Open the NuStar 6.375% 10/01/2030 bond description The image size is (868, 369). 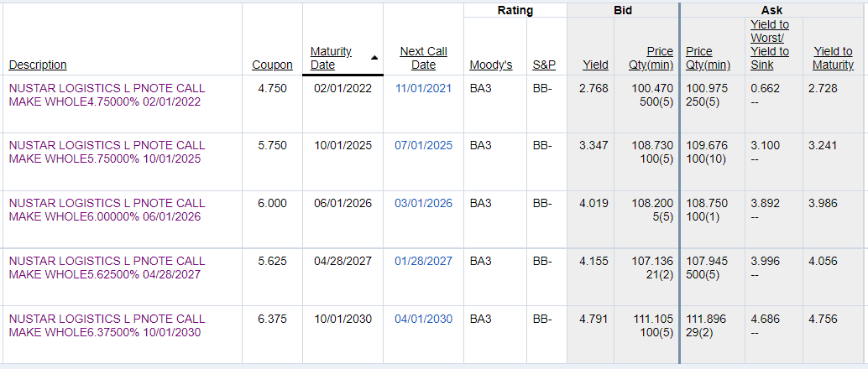point(107,325)
